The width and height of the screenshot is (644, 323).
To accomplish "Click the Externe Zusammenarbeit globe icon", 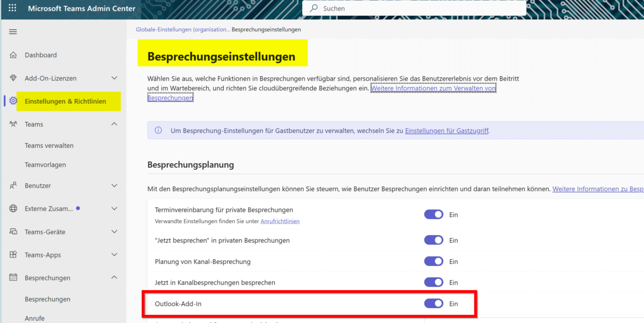I will [x=13, y=209].
